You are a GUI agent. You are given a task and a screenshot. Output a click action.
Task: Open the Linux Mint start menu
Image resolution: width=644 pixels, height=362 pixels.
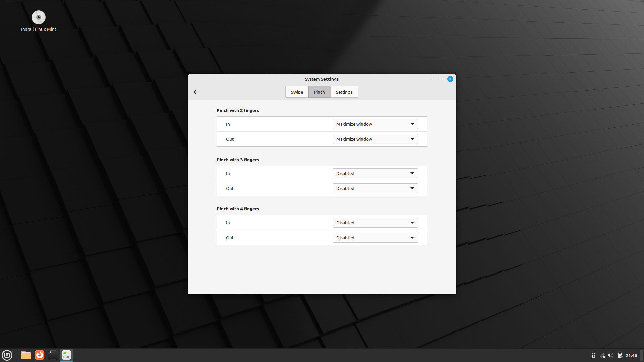7,355
